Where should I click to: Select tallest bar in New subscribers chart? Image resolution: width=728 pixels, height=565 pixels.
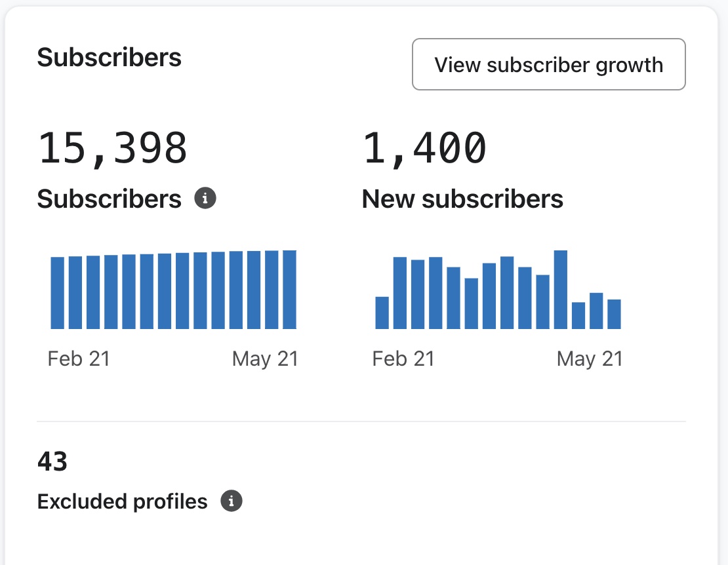560,289
